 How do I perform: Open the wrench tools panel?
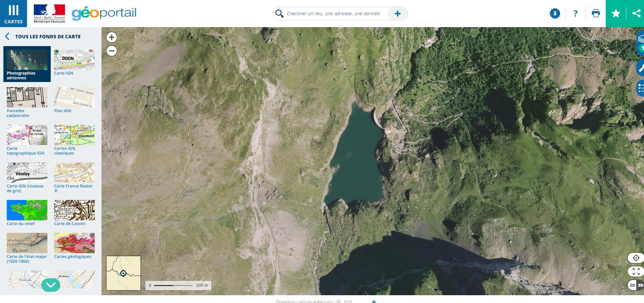(x=640, y=68)
